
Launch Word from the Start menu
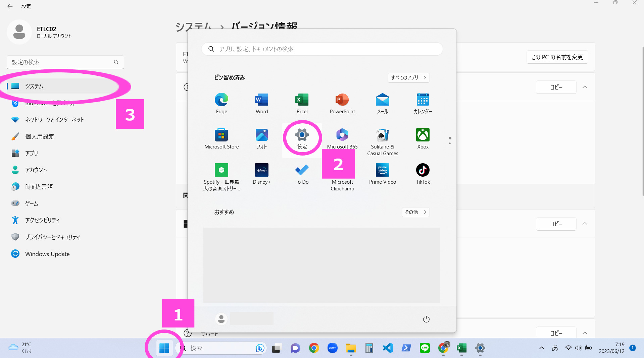point(262,104)
